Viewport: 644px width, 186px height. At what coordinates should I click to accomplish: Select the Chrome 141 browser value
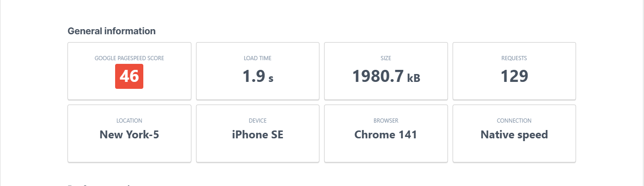tap(386, 135)
